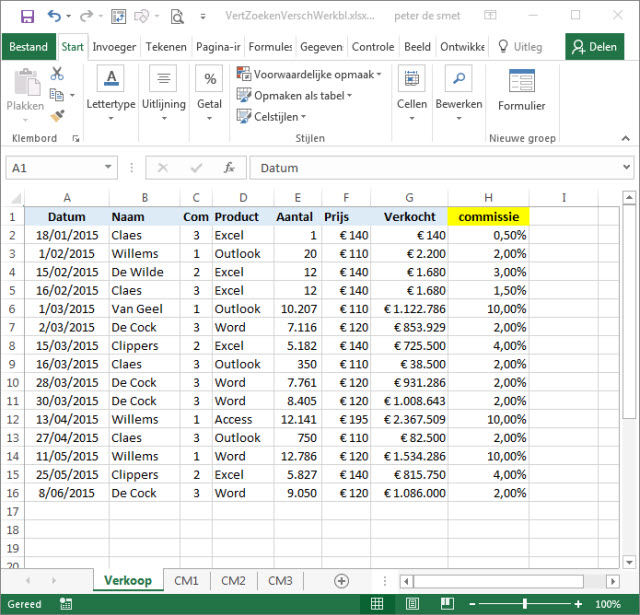Screen dimensions: 640x615
Task: Open the Getal number format group
Action: click(x=209, y=93)
